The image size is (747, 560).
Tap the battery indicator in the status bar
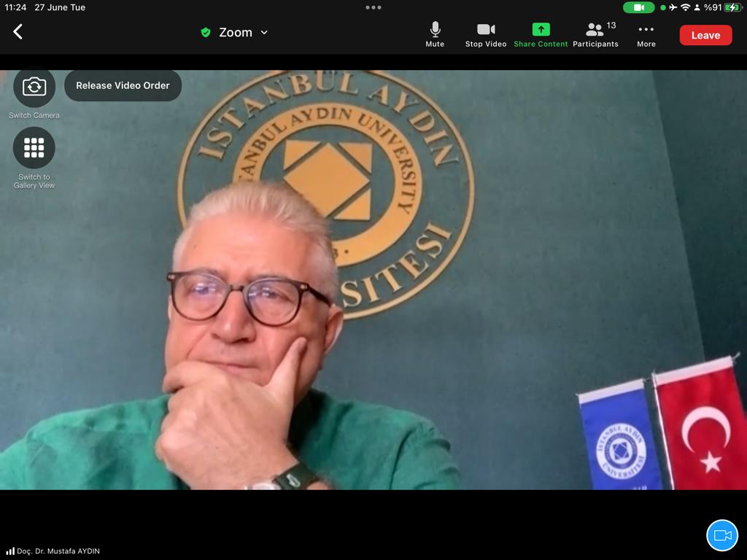732,7
